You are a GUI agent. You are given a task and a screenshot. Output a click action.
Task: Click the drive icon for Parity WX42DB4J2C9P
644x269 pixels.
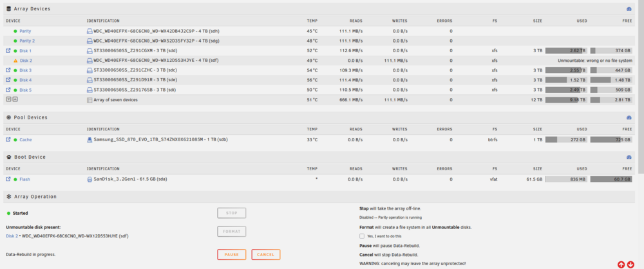pyautogui.click(x=90, y=31)
